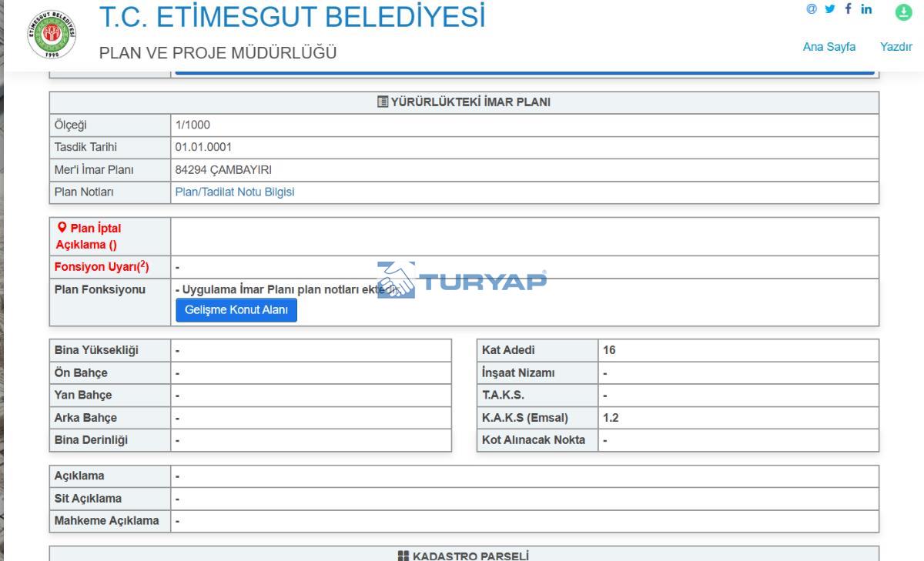The image size is (924, 561).
Task: Click the Kat Adedi value 16
Action: pyautogui.click(x=609, y=350)
